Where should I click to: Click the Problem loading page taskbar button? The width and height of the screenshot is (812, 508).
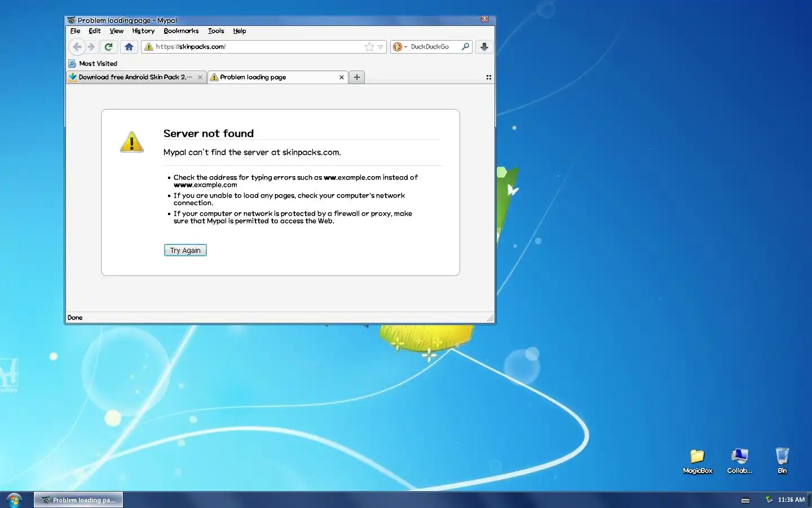coord(78,500)
